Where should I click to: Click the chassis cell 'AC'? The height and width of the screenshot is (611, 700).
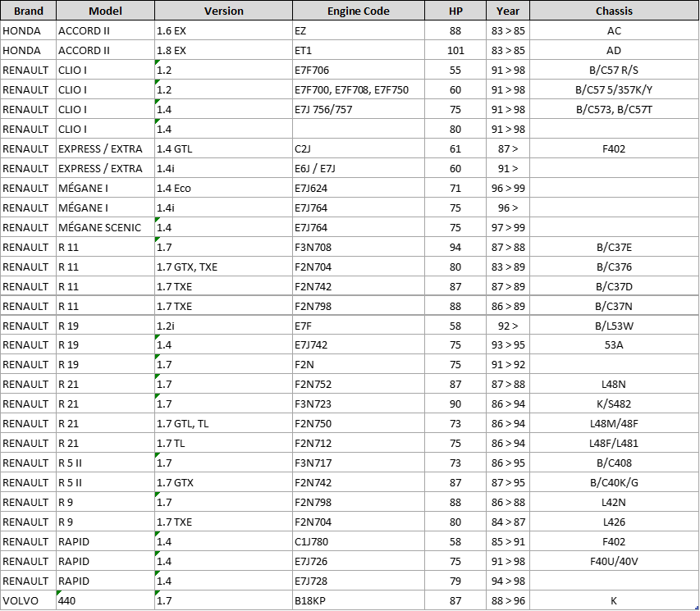pos(615,31)
